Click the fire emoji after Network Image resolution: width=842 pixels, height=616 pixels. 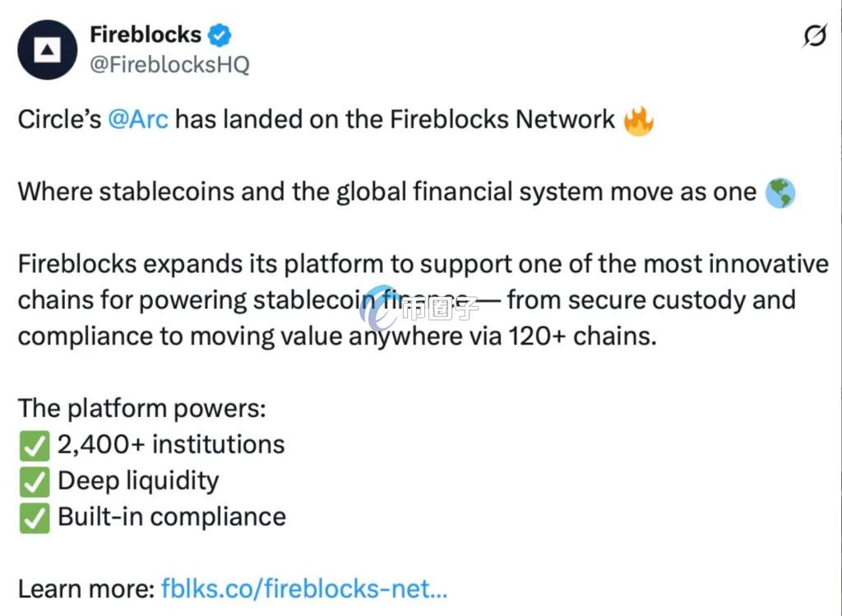click(638, 121)
